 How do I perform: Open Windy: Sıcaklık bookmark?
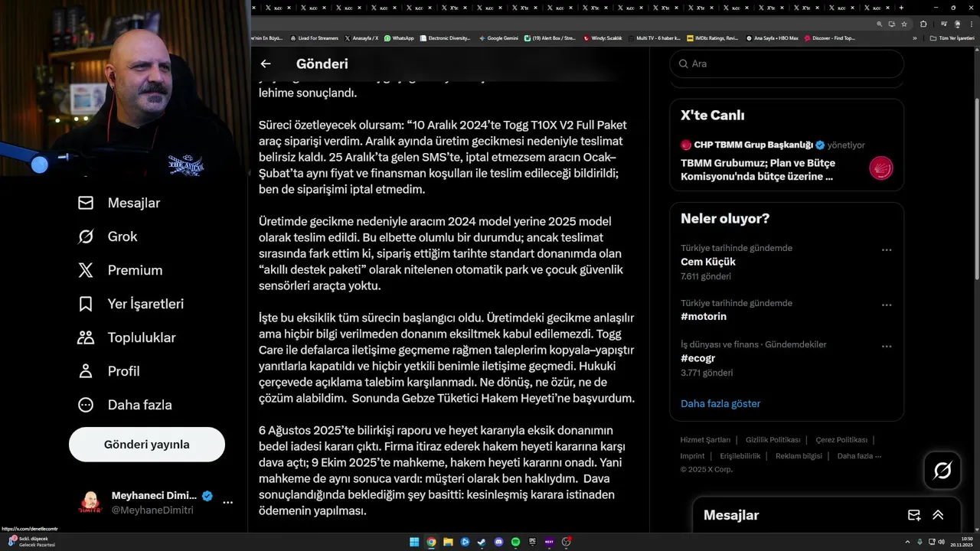tap(603, 37)
